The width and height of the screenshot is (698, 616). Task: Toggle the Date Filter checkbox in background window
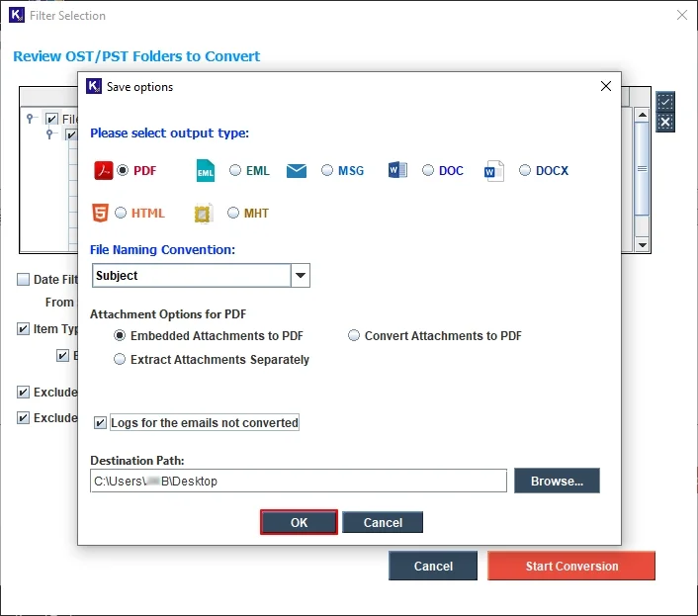[x=23, y=279]
